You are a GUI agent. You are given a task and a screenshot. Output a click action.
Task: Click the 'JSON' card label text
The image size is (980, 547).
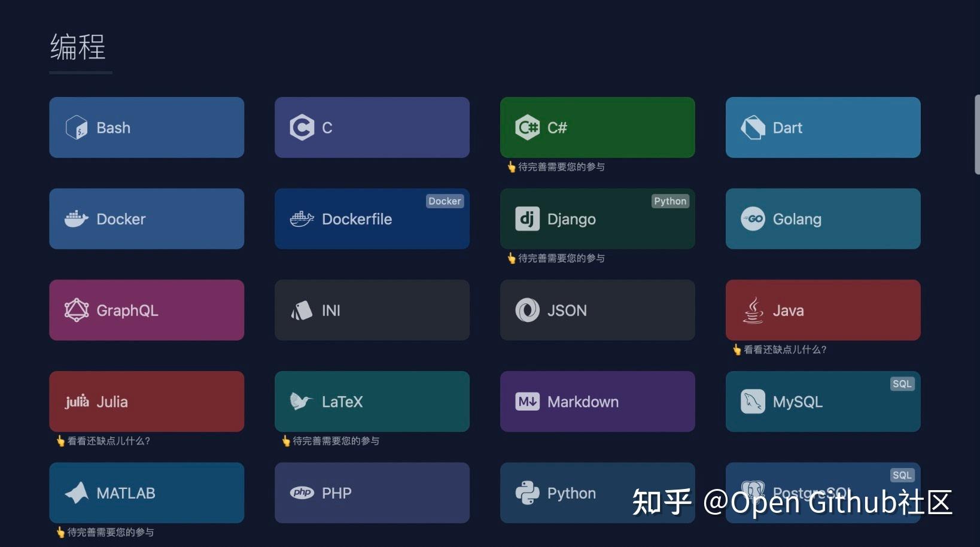(x=567, y=310)
